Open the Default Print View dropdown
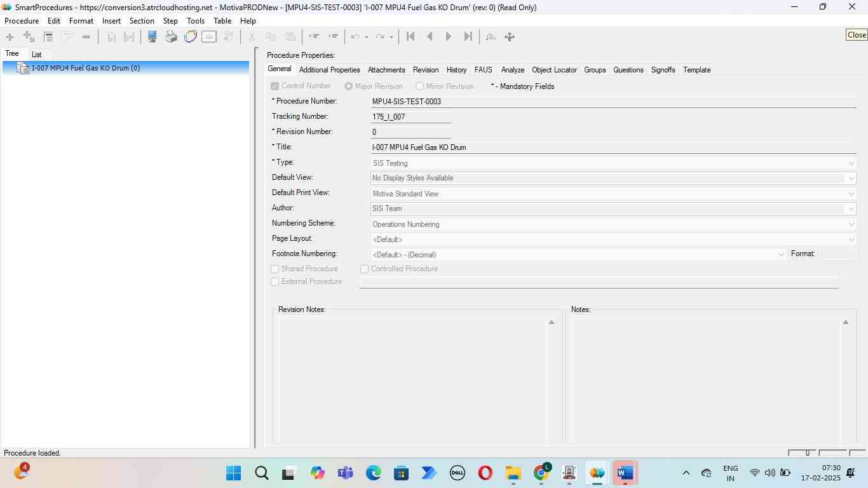This screenshot has width=868, height=488. click(x=614, y=194)
